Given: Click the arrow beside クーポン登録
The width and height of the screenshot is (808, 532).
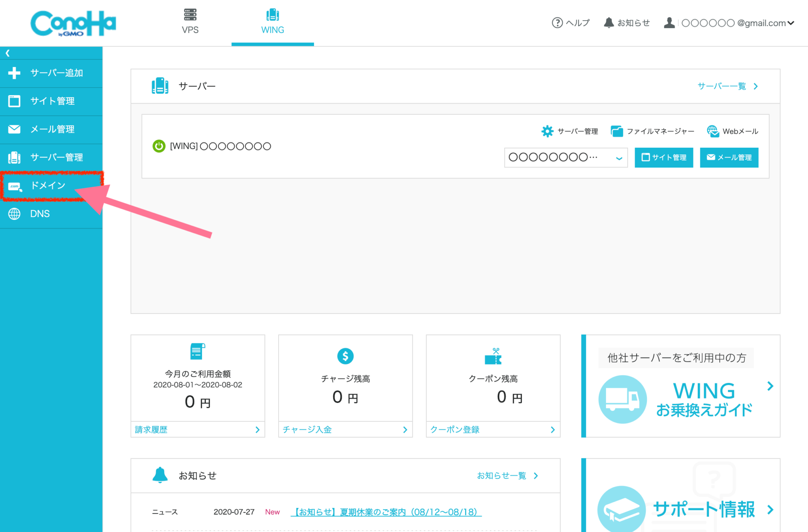Looking at the screenshot, I should coord(553,430).
